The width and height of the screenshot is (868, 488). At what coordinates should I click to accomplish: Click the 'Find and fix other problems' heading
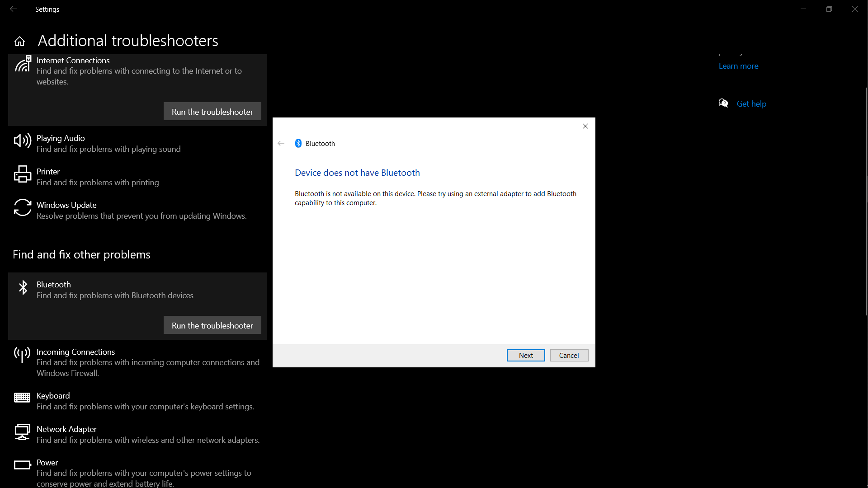pos(81,254)
